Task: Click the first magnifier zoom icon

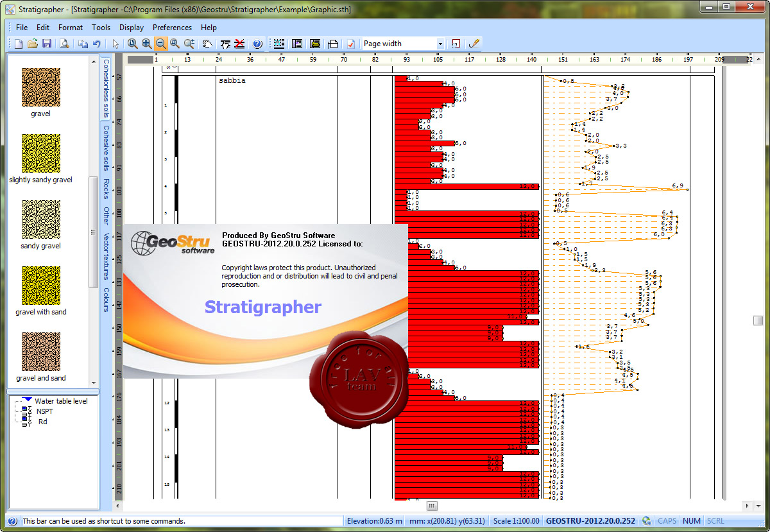Action: pyautogui.click(x=132, y=44)
